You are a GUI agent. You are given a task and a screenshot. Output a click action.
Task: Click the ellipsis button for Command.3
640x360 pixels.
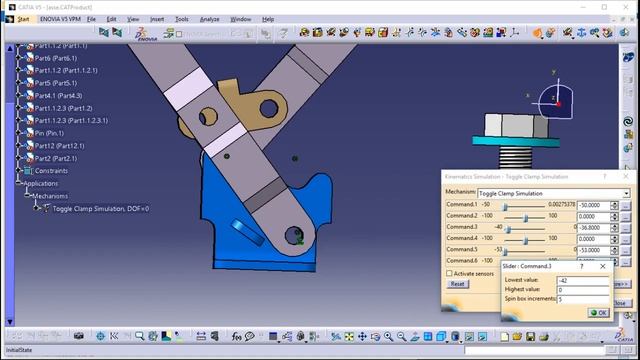(625, 228)
